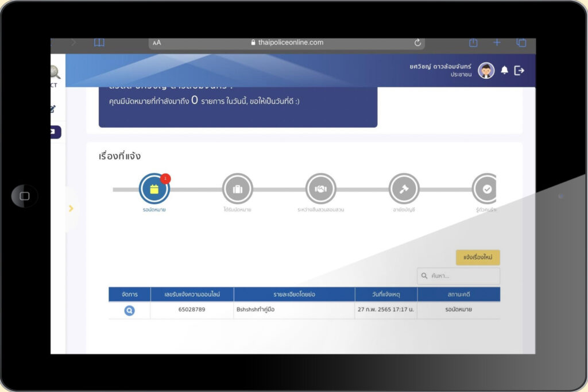This screenshot has width=588, height=392.
Task: Tap the Safari share icon
Action: (473, 43)
